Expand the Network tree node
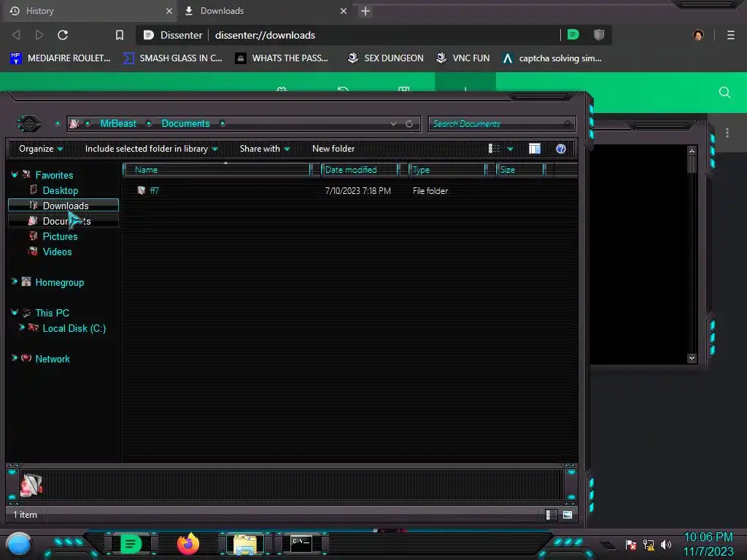The height and width of the screenshot is (560, 747). pyautogui.click(x=15, y=358)
